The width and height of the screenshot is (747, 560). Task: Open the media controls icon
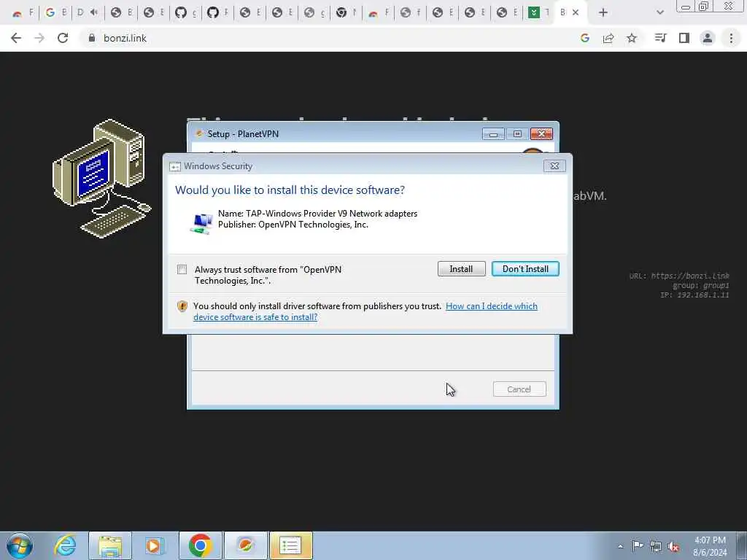pos(660,38)
